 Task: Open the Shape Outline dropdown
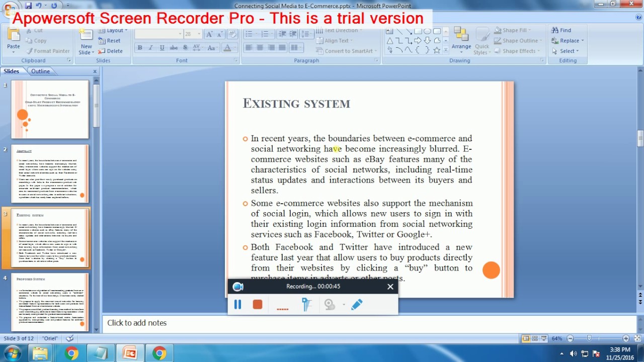click(518, 41)
